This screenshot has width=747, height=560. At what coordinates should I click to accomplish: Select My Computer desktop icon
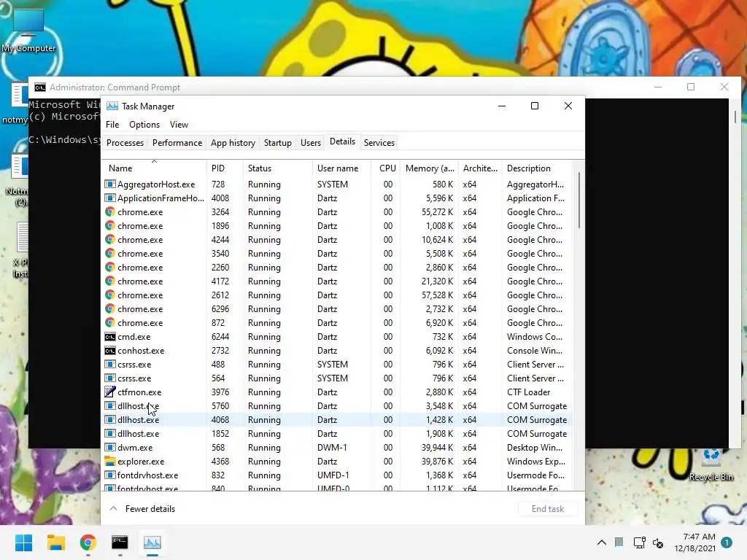coord(28,30)
